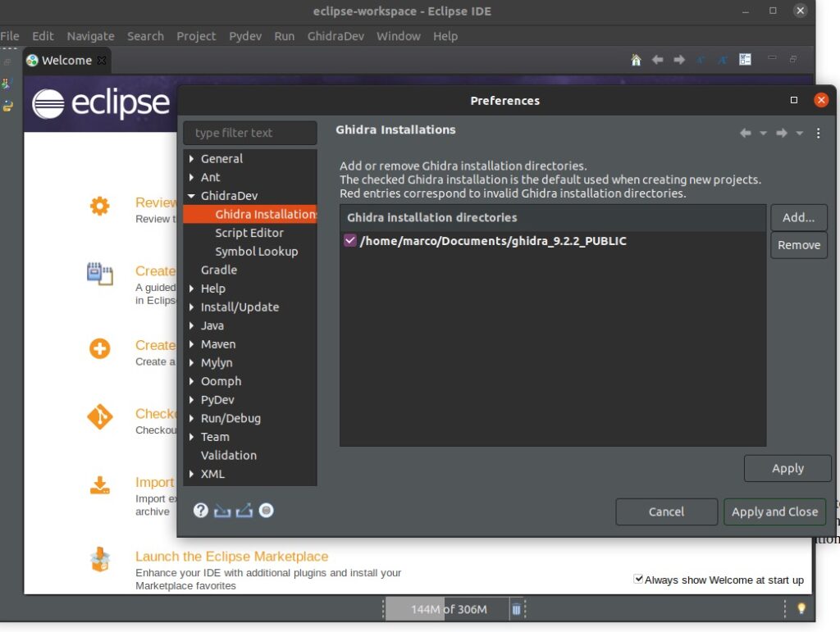The image size is (840, 632).
Task: Collapse the GhidraDev tree node
Action: (192, 196)
